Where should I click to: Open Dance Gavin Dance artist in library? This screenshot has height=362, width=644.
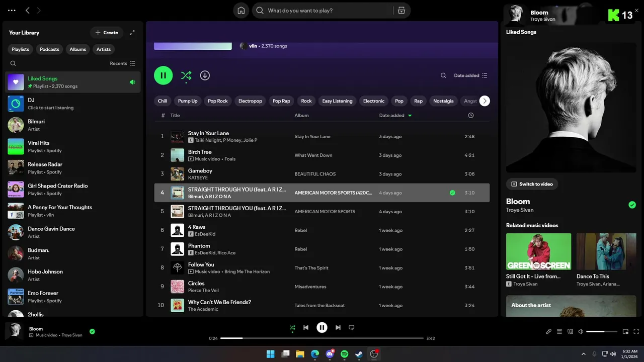point(73,232)
